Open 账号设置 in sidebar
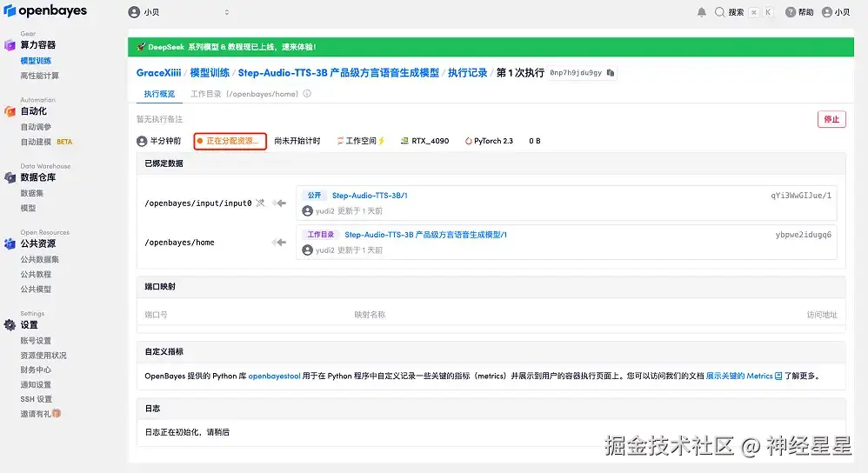 tap(36, 340)
